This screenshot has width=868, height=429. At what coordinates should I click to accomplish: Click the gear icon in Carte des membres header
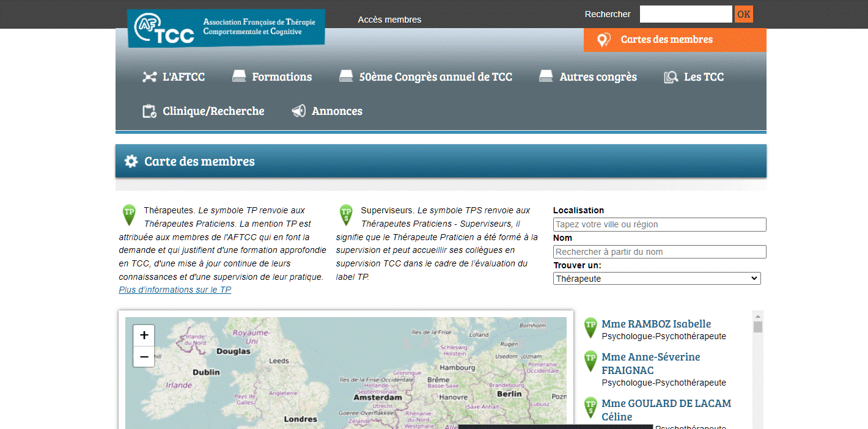(131, 161)
